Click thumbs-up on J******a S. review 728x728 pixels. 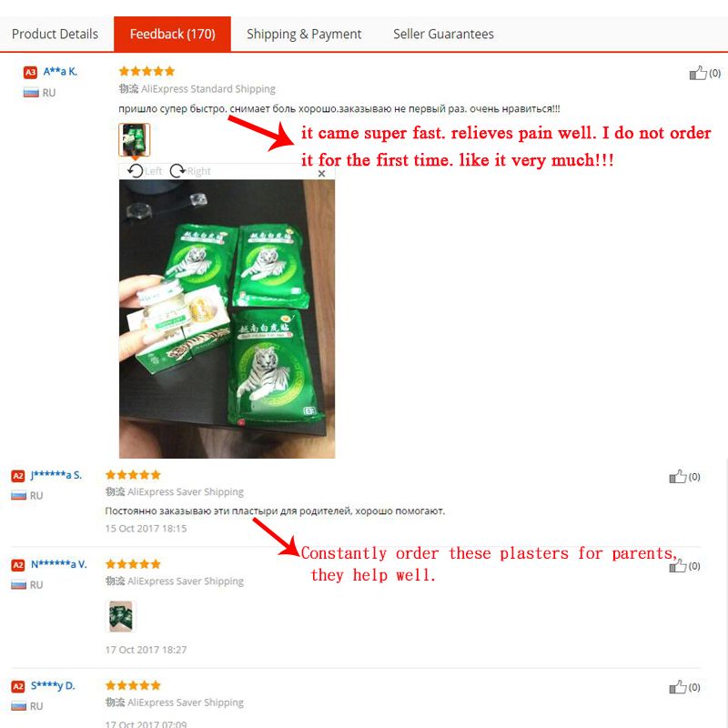677,476
